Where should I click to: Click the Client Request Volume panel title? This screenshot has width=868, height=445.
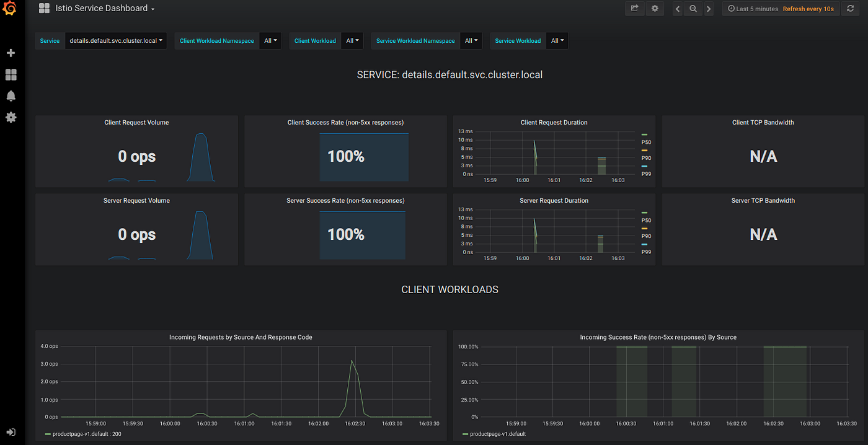(136, 122)
